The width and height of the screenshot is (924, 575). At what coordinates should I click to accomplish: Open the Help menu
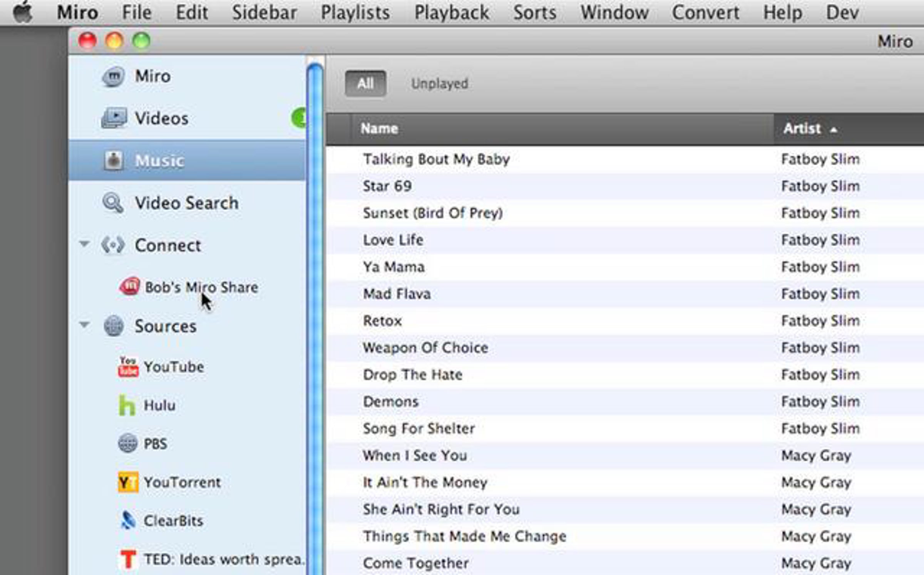[x=783, y=12]
